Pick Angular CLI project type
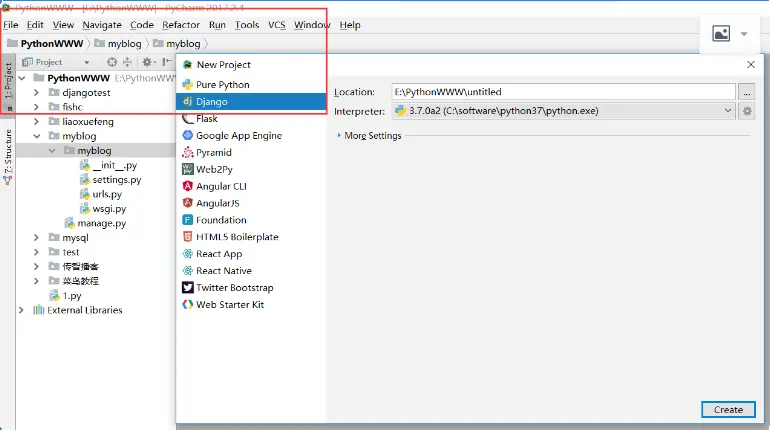The width and height of the screenshot is (770, 430). [x=250, y=187]
